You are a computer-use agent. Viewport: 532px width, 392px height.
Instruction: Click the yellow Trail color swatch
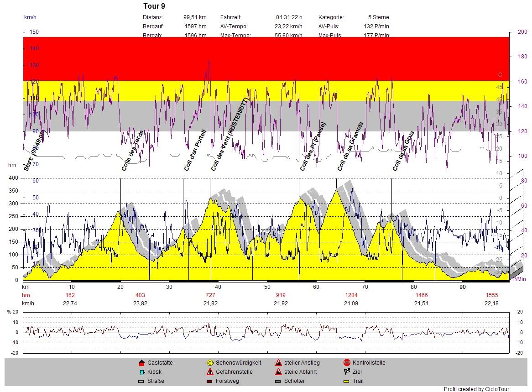point(347,381)
